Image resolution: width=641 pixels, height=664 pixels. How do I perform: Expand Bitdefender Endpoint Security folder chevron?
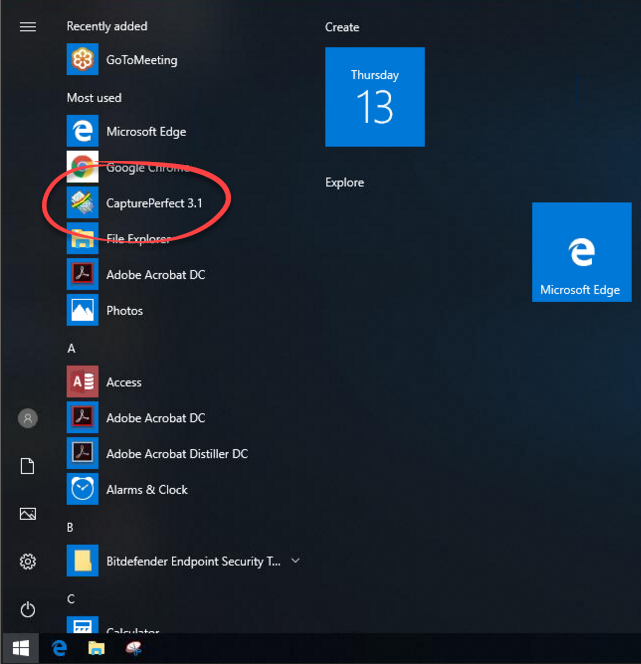tap(295, 561)
